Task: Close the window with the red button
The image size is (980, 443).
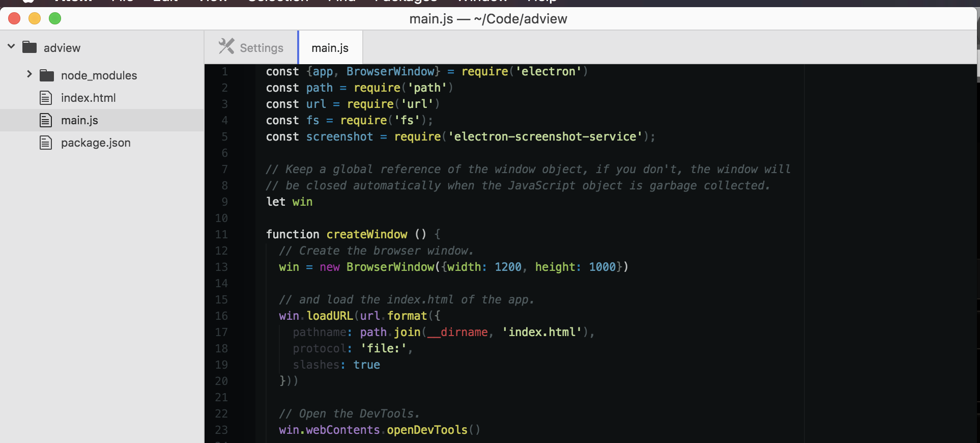Action: (x=14, y=19)
